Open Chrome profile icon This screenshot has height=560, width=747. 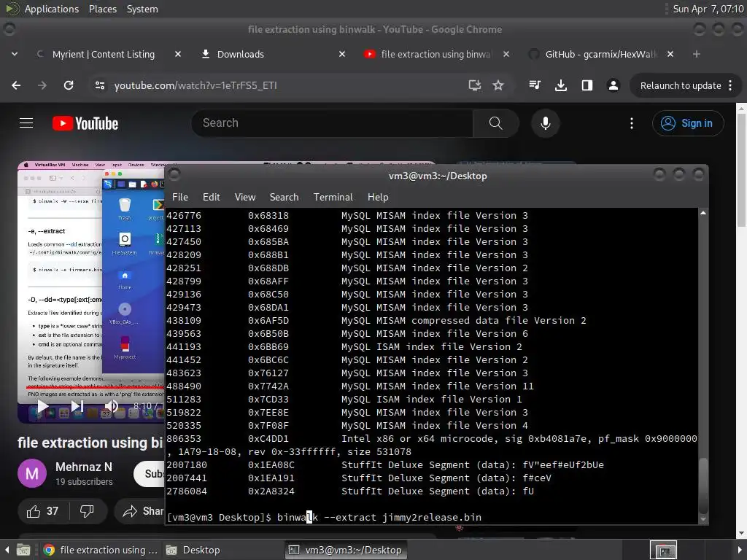pyautogui.click(x=613, y=85)
